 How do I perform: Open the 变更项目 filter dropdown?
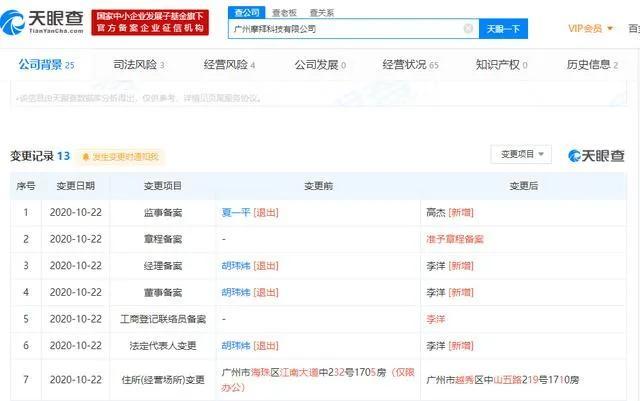tap(520, 154)
